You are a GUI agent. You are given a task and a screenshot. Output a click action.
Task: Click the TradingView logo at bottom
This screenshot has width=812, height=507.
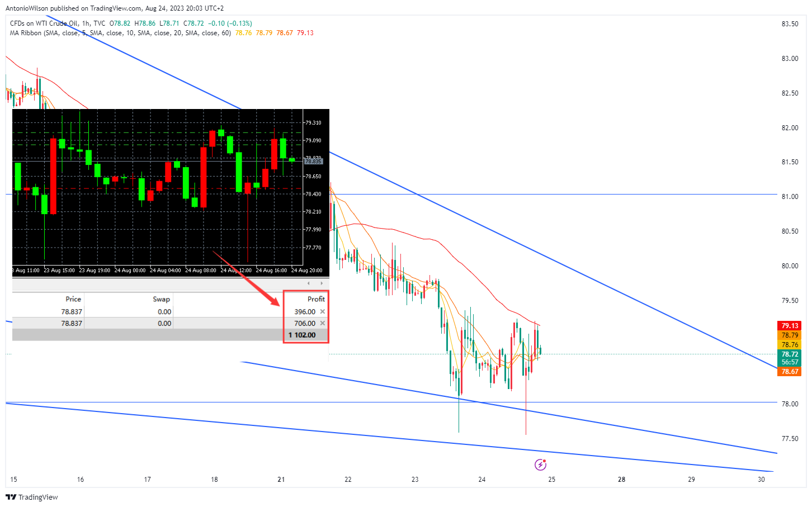pos(32,497)
